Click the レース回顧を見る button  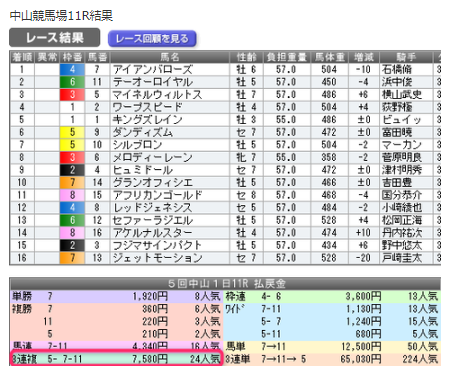[152, 39]
